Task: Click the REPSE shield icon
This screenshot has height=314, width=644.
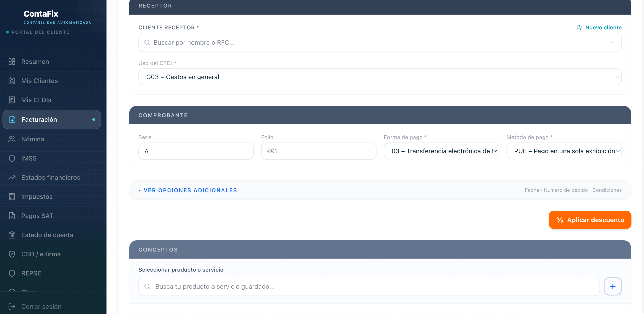Action: point(12,273)
